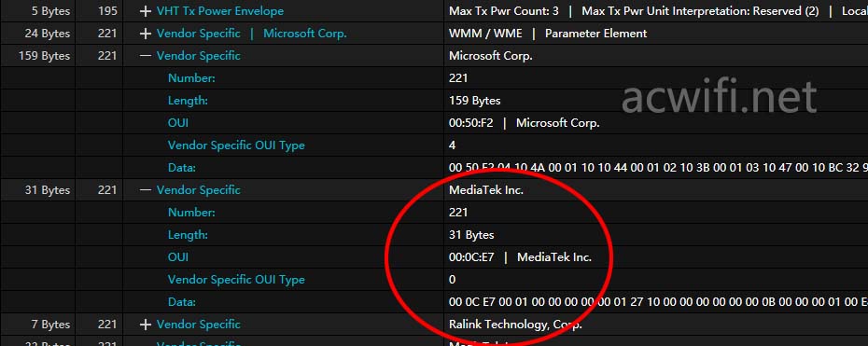
Task: Click the Ralink Technology, Corp. description
Action: pos(515,325)
